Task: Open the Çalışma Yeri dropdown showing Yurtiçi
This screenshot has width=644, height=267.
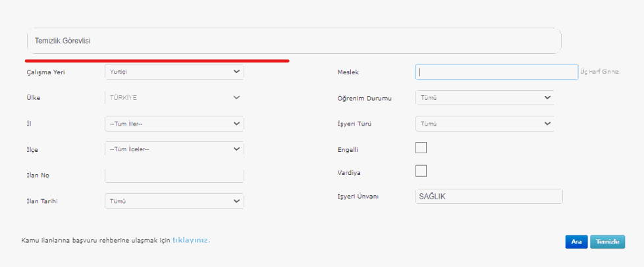Action: point(174,72)
